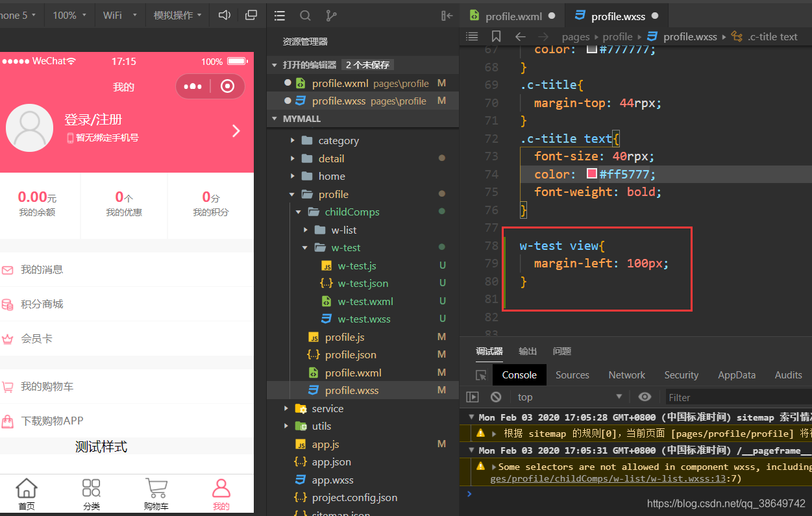The width and height of the screenshot is (812, 516).
Task: Open the login arrow chevron in simulator
Action: [236, 131]
